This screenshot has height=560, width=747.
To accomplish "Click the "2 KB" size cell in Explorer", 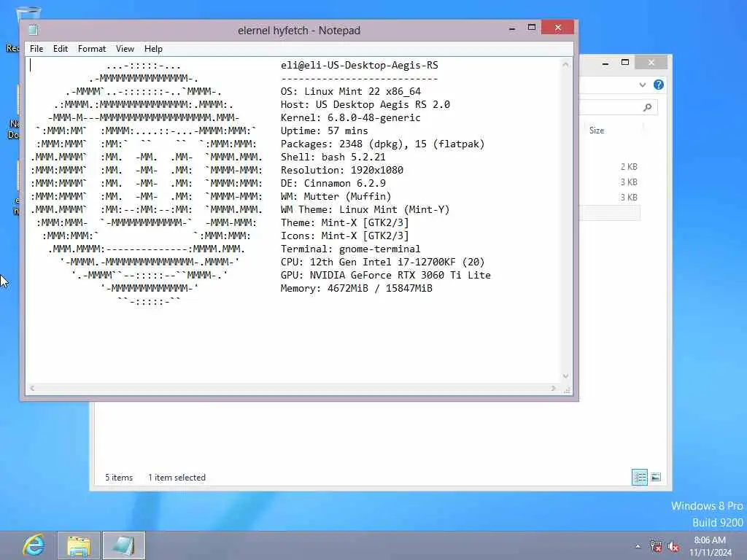I will pos(628,167).
